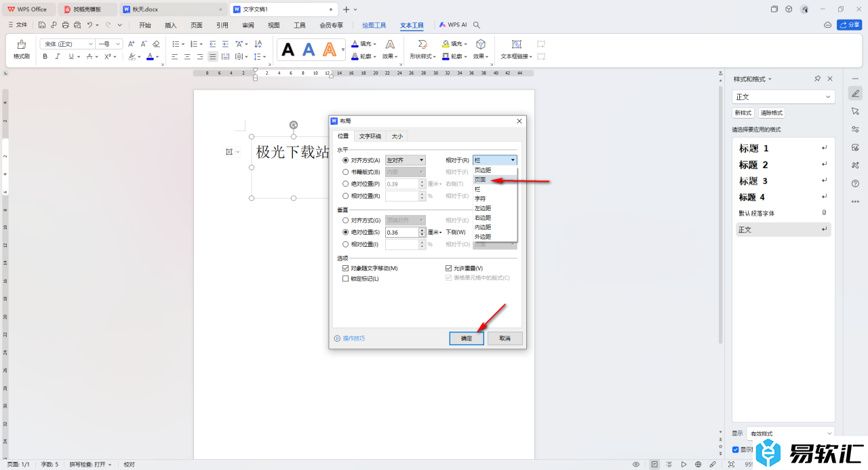Click 清除格式 button in Styles panel
Viewport: 868px width, 470px height.
coord(772,113)
